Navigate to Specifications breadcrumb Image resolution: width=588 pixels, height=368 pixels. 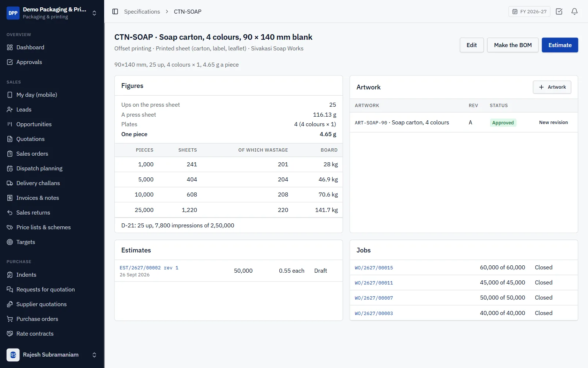click(x=142, y=11)
